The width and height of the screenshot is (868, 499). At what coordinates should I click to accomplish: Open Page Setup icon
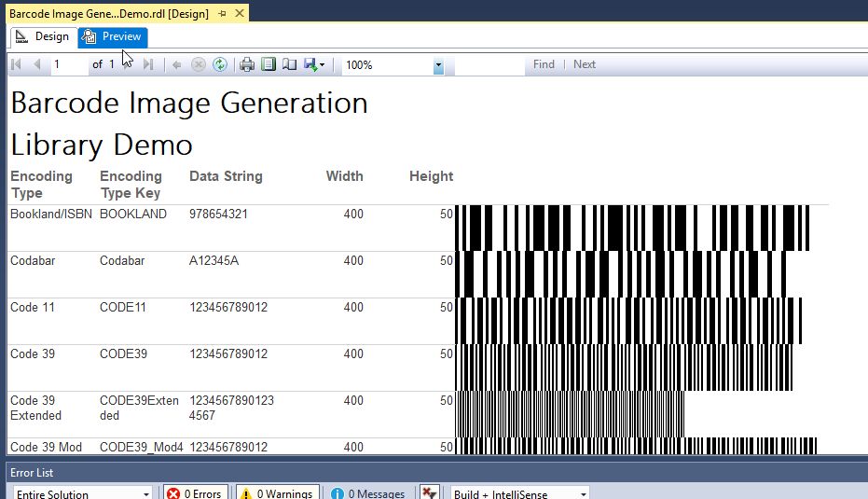289,64
